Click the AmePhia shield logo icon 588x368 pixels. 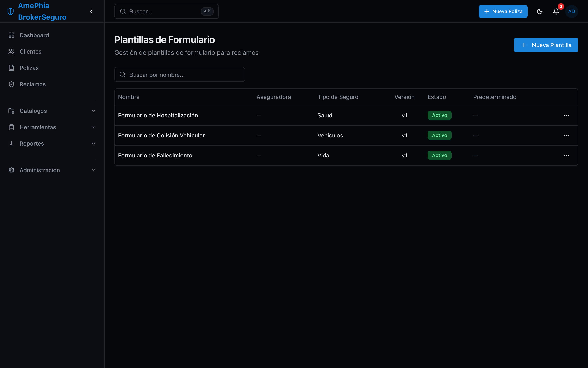point(11,11)
